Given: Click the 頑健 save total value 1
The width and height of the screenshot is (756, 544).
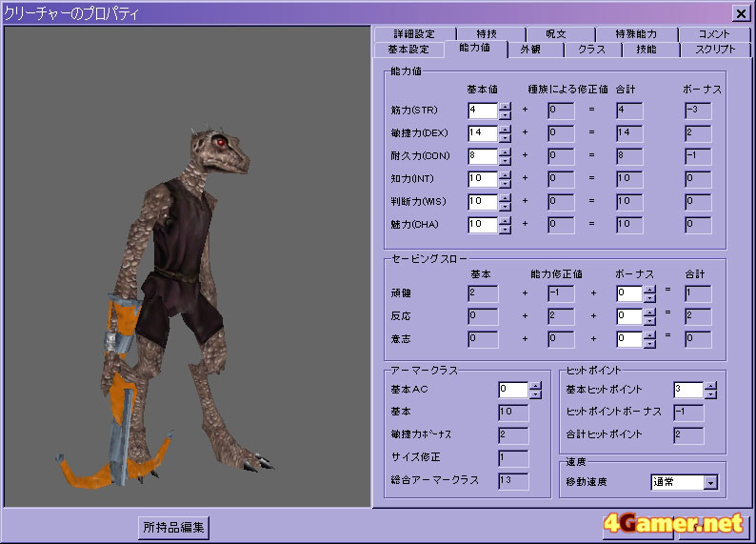Looking at the screenshot, I should point(698,293).
